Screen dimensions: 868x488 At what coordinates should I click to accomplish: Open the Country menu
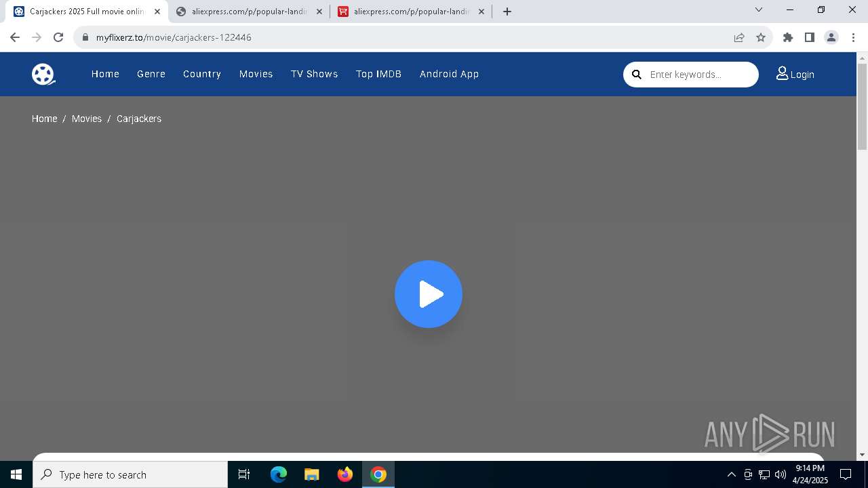coord(202,74)
